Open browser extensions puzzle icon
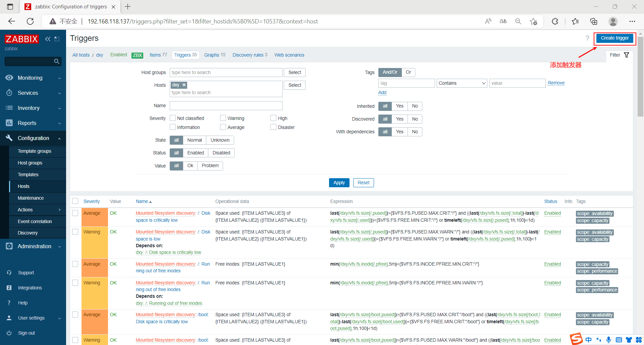644x345 pixels. coord(555,21)
